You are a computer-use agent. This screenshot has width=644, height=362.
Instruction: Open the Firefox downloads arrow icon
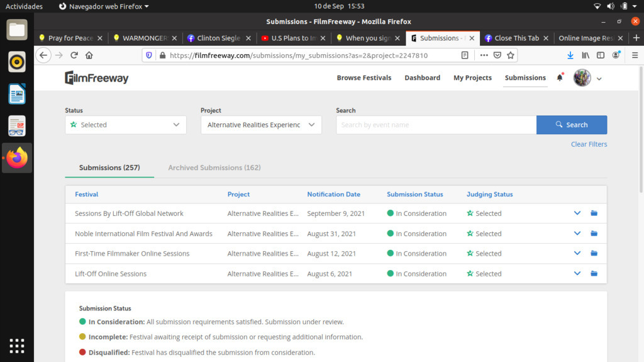pyautogui.click(x=570, y=55)
